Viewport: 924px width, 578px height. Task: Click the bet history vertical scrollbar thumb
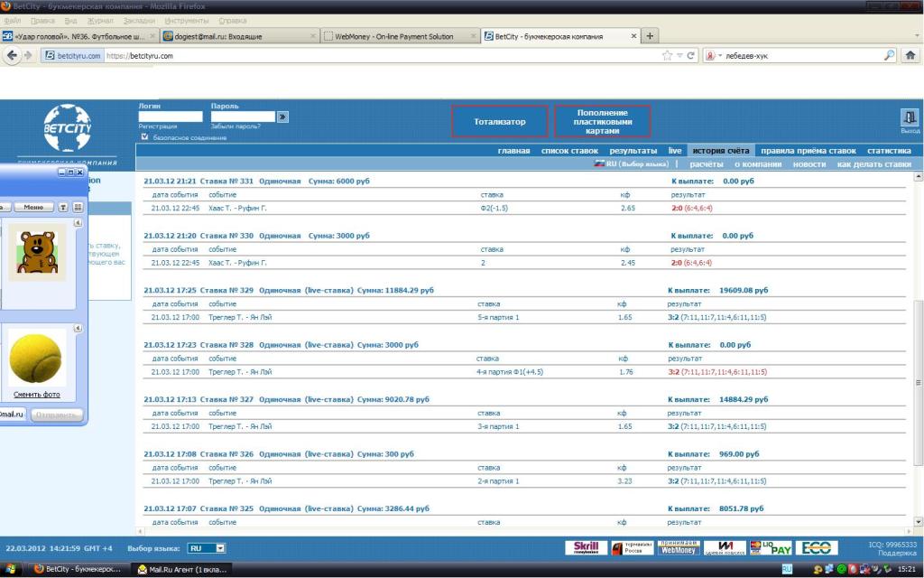[x=918, y=382]
